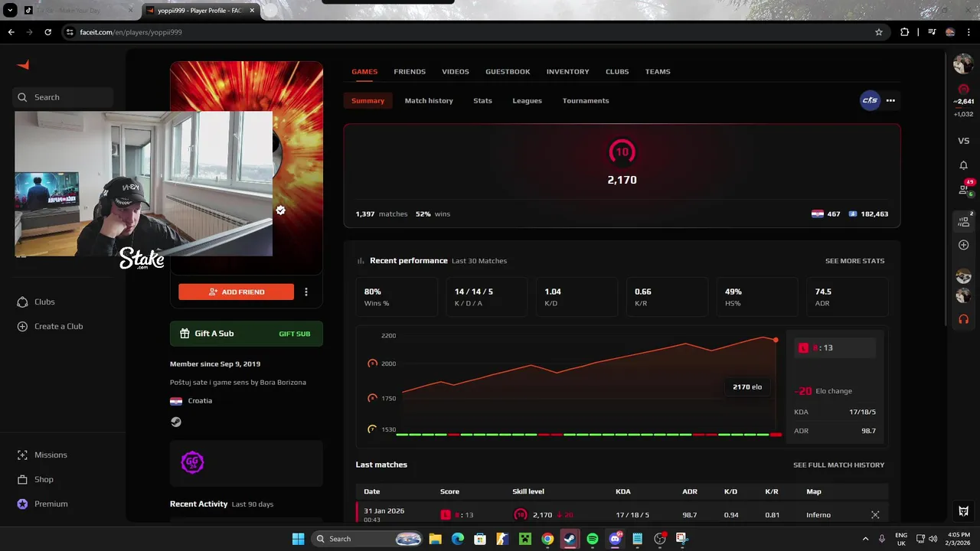Select the Leagues sub-tab
Viewport: 980px width, 551px height.
[527, 100]
